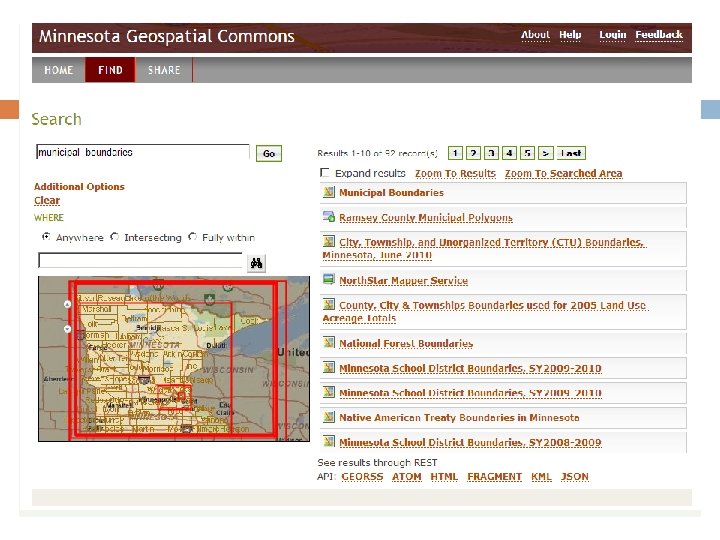Click the icon beside NorthStar Mapper Service
Viewport: 720px width, 540px height.
click(329, 279)
